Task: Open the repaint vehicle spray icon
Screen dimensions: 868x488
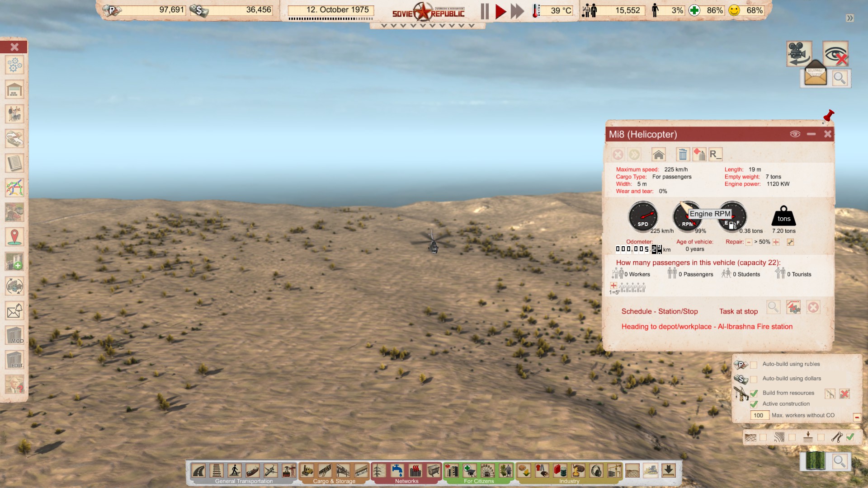Action: [x=699, y=155]
